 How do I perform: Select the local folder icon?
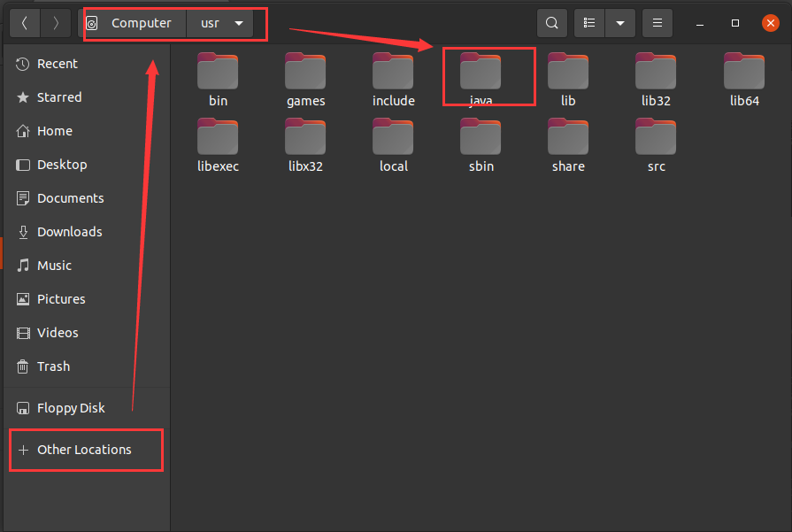tap(393, 137)
